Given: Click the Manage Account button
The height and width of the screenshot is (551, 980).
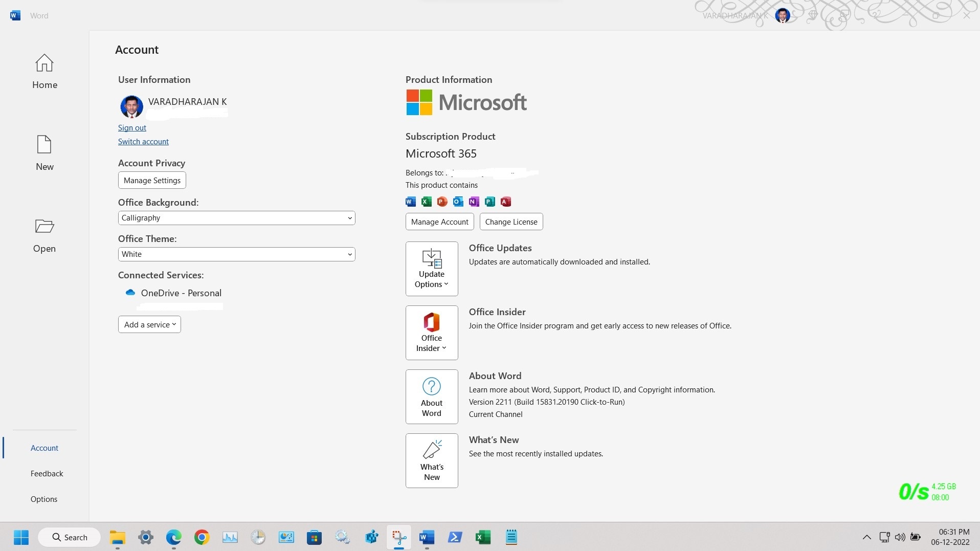Looking at the screenshot, I should [x=440, y=222].
